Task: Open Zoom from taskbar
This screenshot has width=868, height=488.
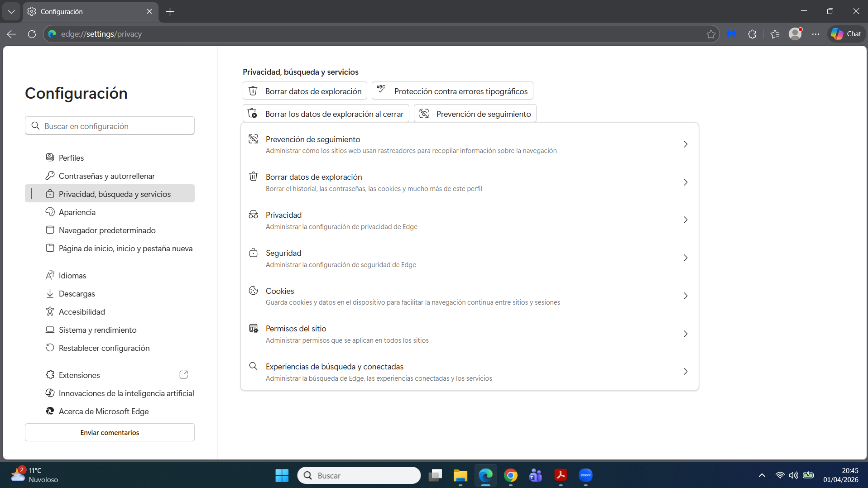Action: point(586,475)
